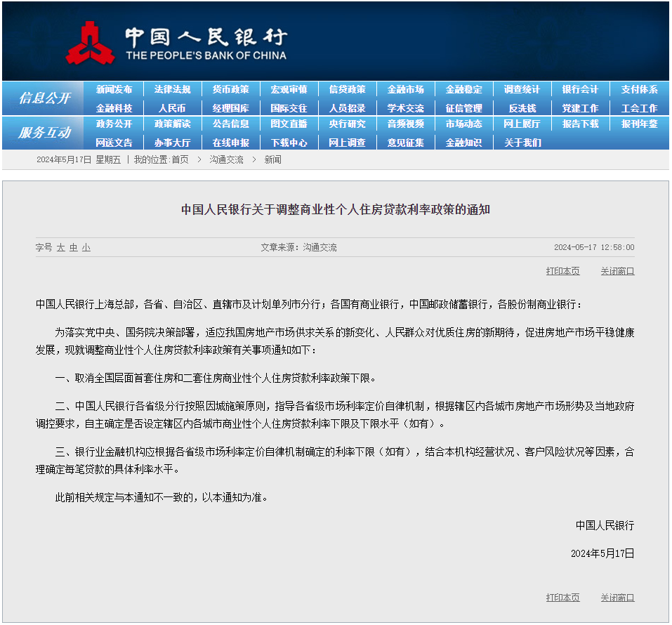Visit 网上展厅 page
672x625 pixels.
tap(522, 124)
